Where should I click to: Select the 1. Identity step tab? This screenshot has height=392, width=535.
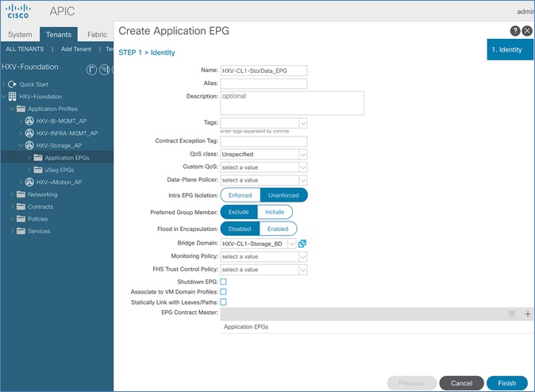510,49
